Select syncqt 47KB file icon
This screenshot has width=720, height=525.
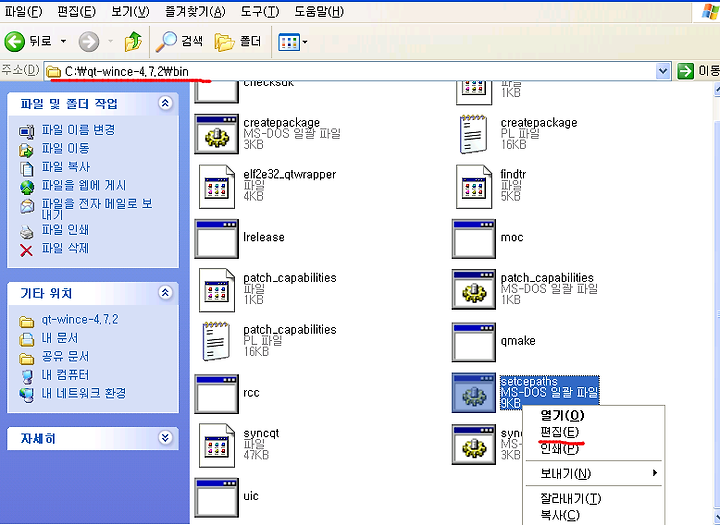(216, 446)
